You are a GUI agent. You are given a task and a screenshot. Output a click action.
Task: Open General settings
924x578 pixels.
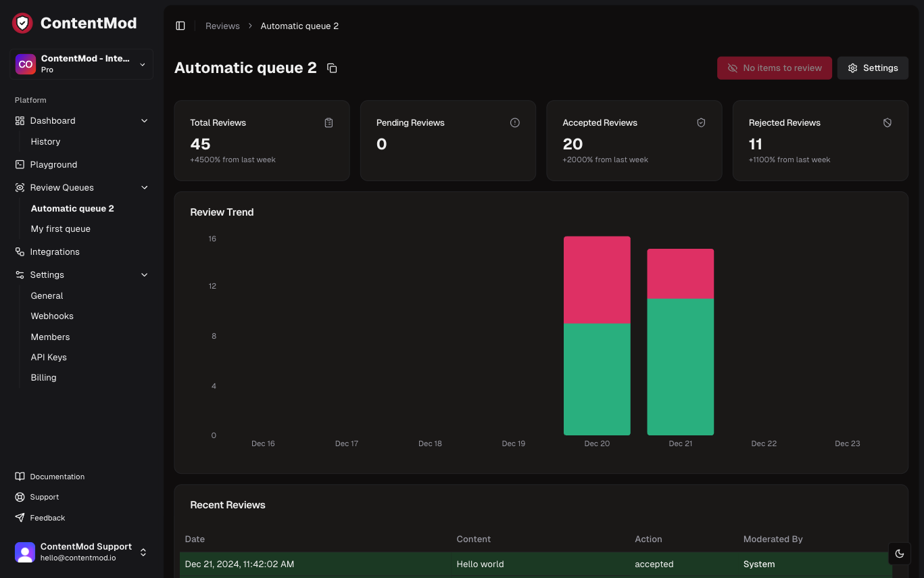tap(47, 295)
